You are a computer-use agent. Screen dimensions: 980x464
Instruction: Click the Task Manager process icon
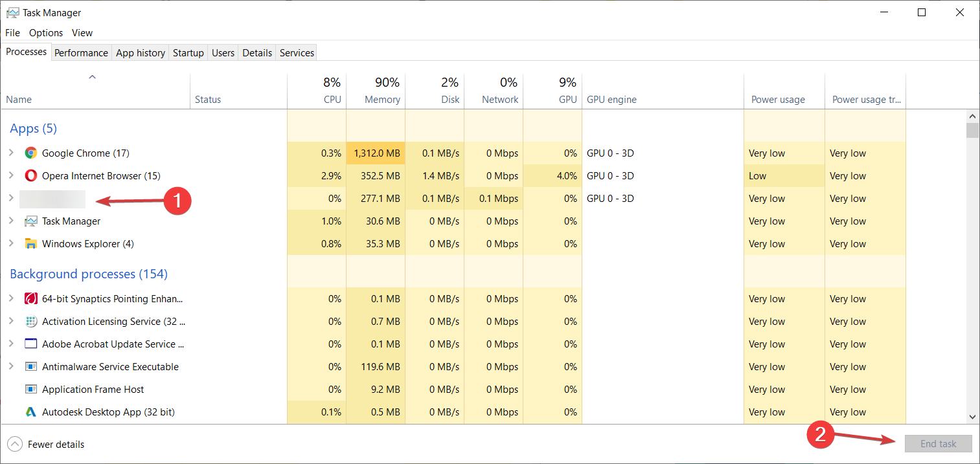pyautogui.click(x=30, y=221)
